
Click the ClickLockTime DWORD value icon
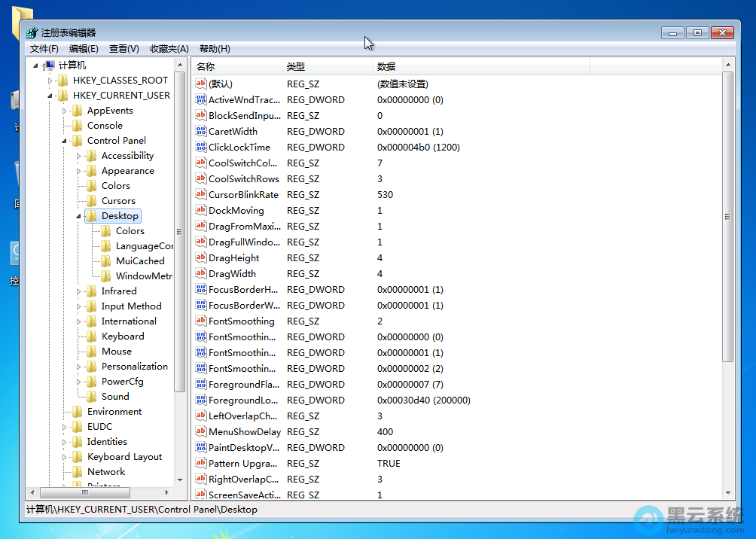pos(201,147)
